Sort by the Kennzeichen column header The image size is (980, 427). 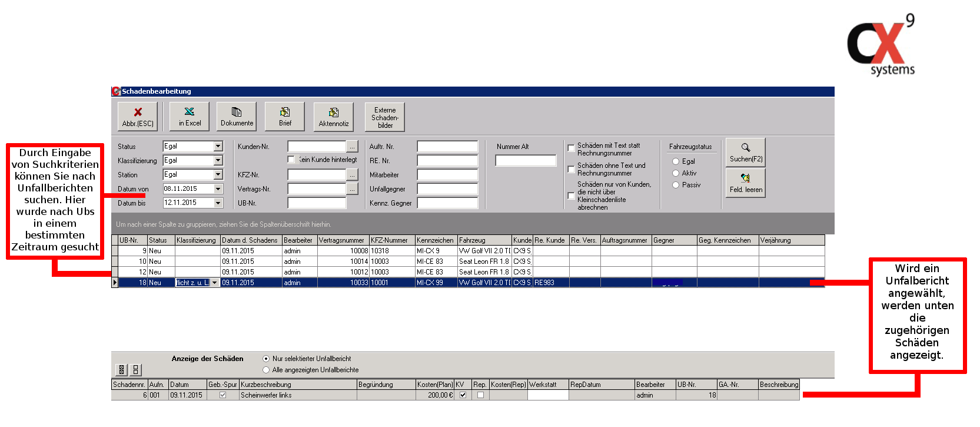coord(435,240)
